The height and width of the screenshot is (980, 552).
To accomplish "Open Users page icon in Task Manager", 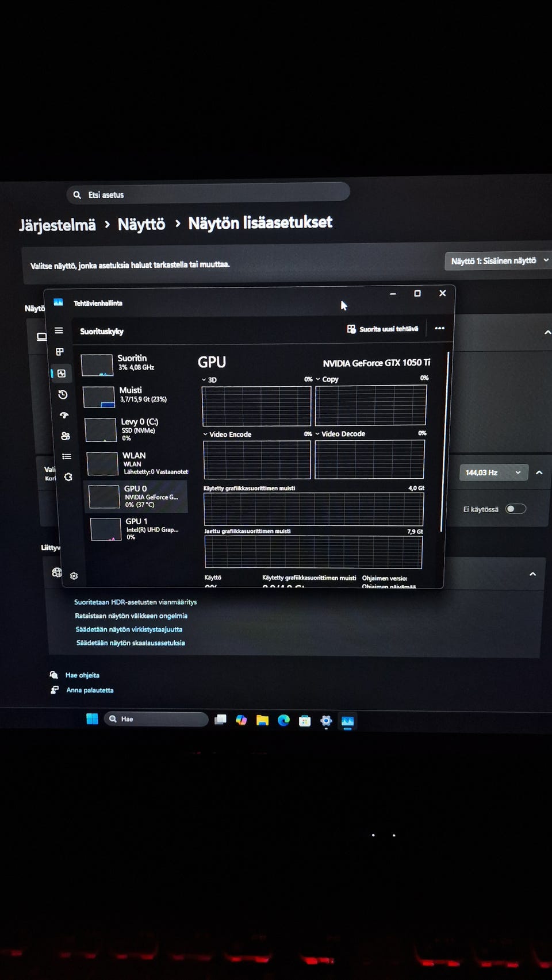I will click(x=66, y=436).
